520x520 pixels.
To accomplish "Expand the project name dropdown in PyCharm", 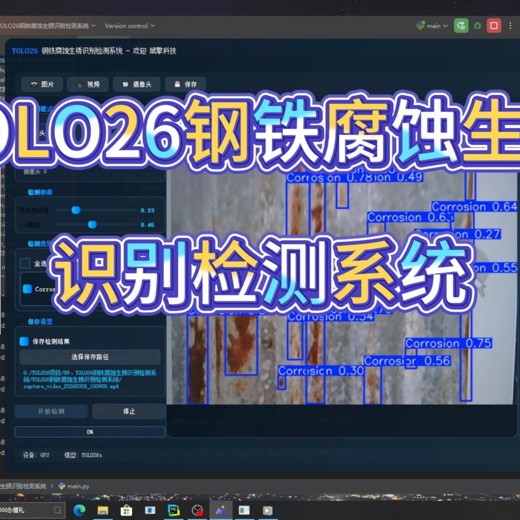I will [47, 26].
